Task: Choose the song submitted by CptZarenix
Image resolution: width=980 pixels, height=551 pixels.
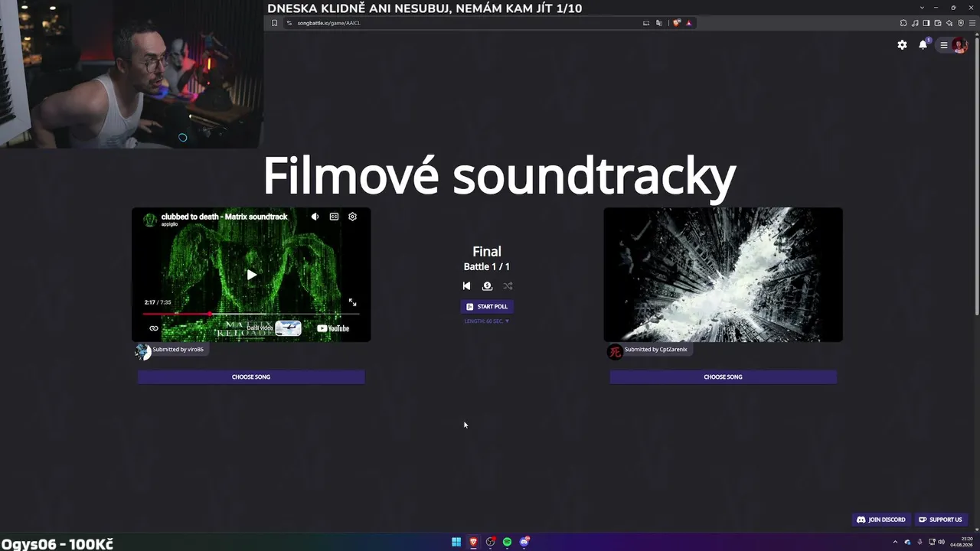Action: click(x=723, y=377)
